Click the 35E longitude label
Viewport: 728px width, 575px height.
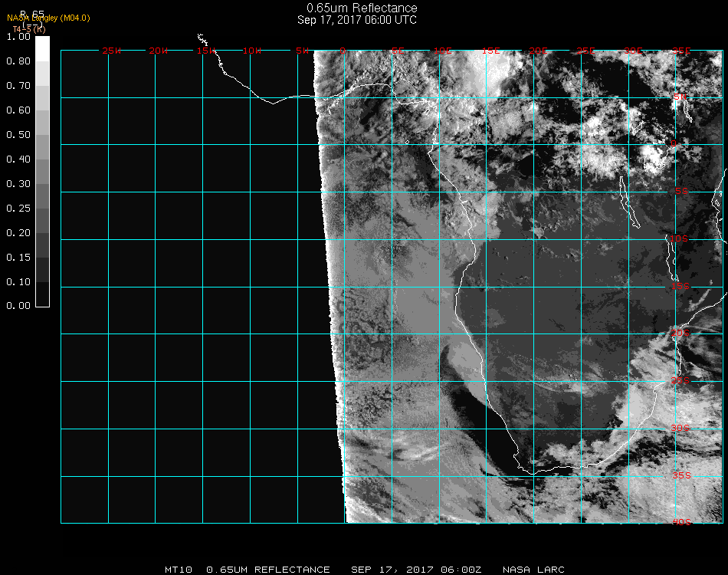coord(681,51)
